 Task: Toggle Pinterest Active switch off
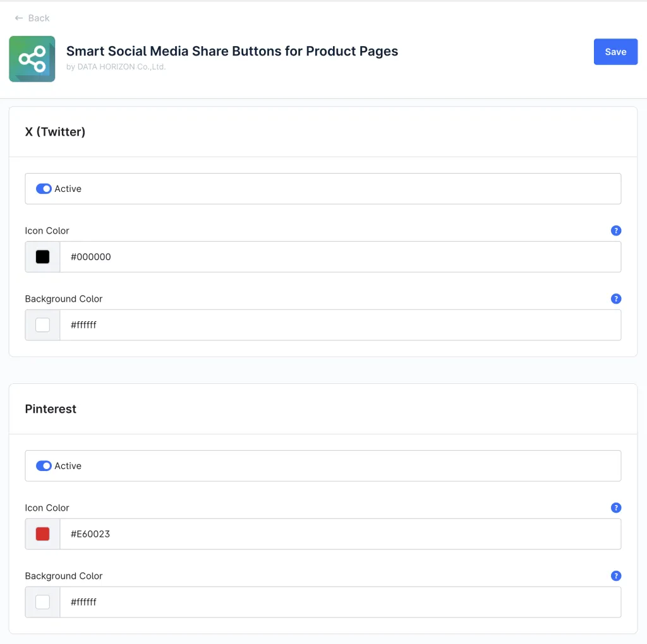point(44,466)
